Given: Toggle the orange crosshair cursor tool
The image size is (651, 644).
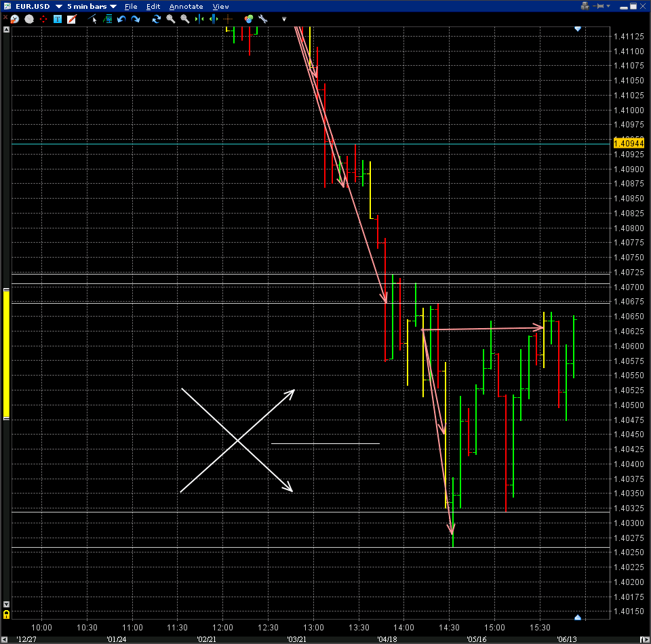Looking at the screenshot, I should click(228, 19).
